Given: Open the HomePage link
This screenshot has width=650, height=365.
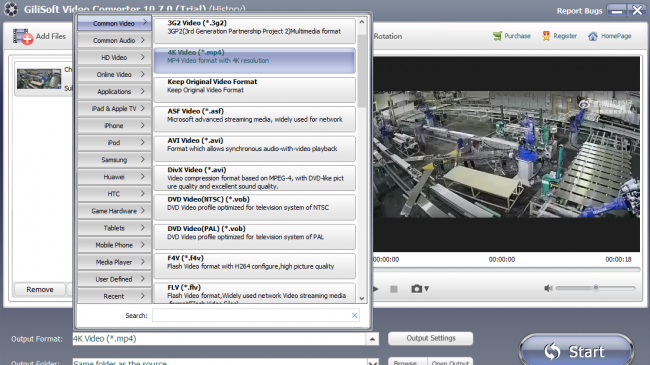Looking at the screenshot, I should pyautogui.click(x=616, y=36).
